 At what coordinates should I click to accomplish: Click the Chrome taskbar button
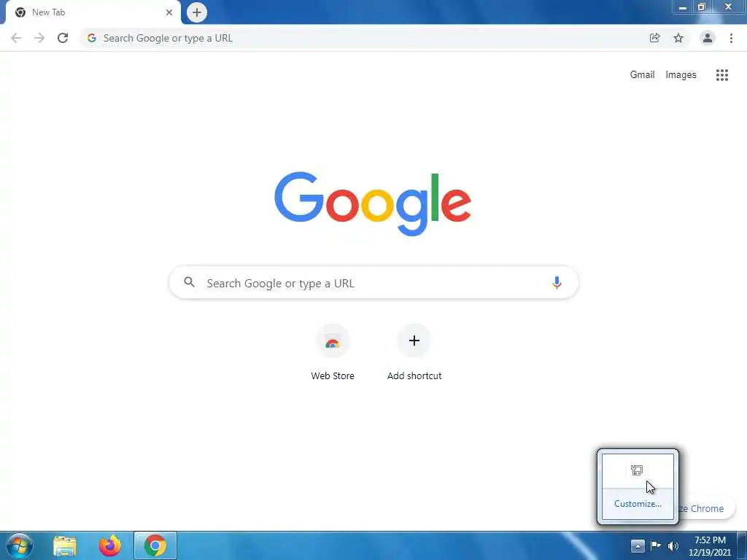point(155,545)
